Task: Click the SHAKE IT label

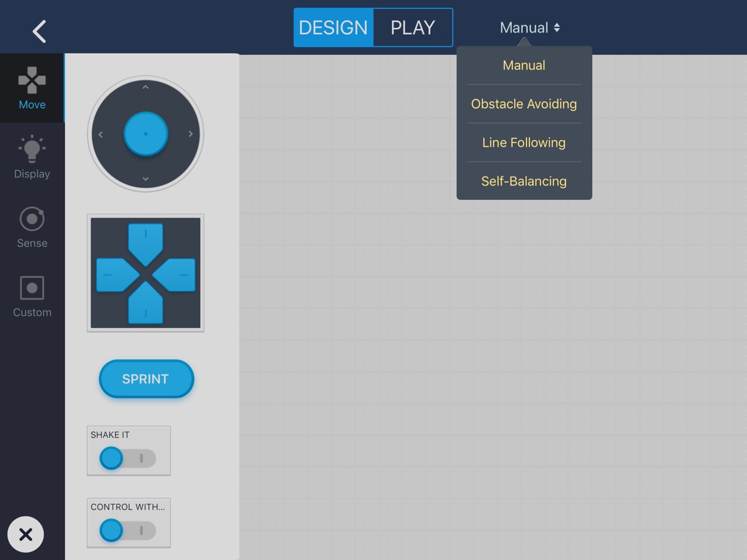Action: point(110,435)
